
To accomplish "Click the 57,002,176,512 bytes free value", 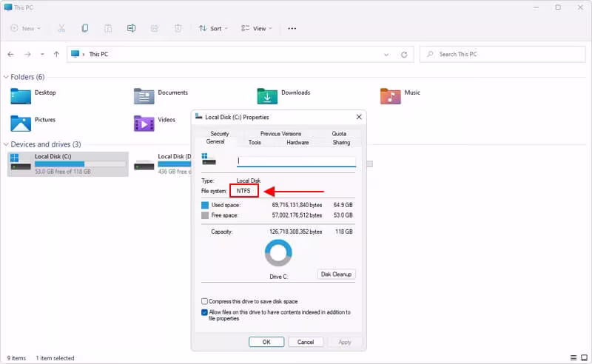I will [297, 215].
